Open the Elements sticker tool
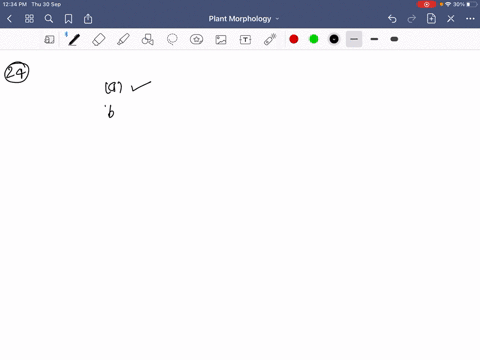480x360 pixels. coord(196,40)
